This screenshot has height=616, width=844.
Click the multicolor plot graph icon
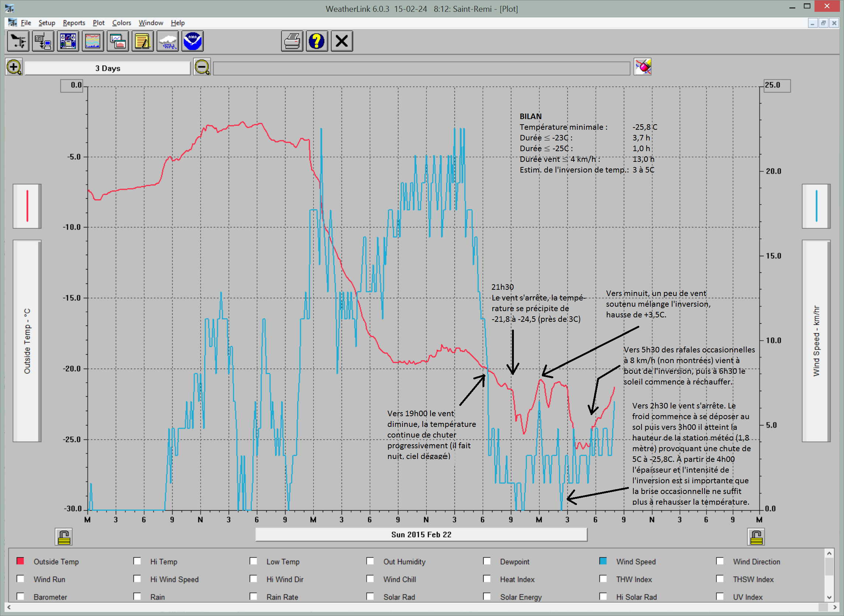pyautogui.click(x=93, y=41)
